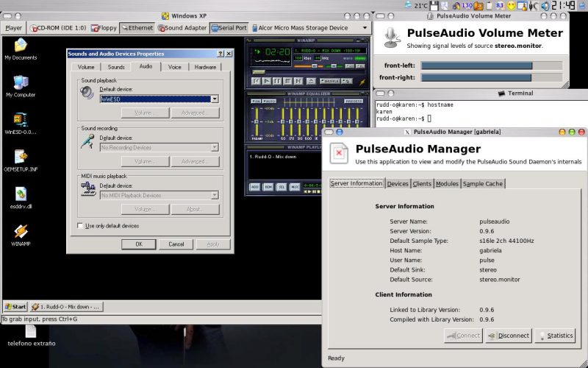Open My Documents desktop icon
588x368 pixels.
pyautogui.click(x=21, y=49)
